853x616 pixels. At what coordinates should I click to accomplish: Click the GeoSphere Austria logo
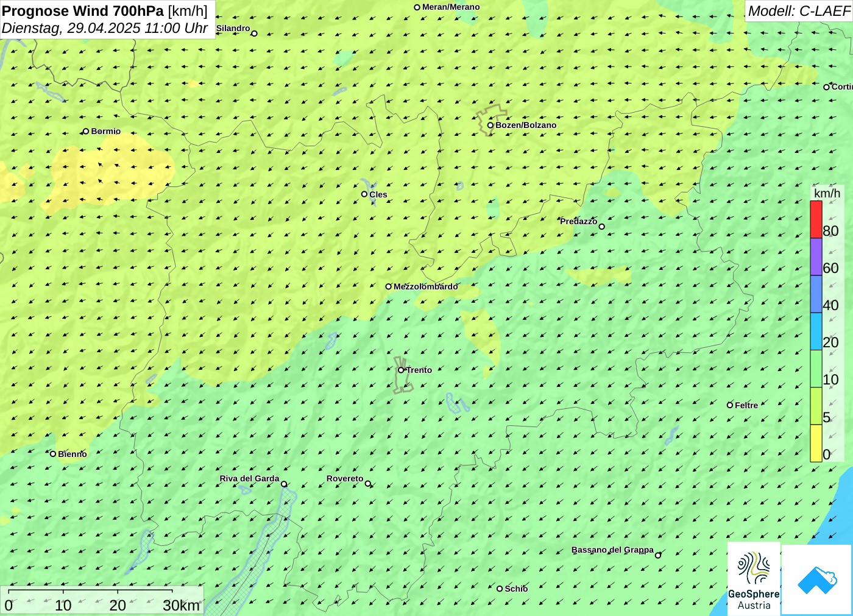click(x=754, y=578)
